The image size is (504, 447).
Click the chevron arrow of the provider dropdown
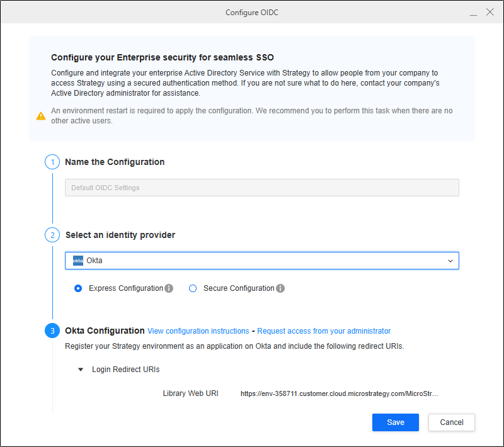(x=450, y=261)
